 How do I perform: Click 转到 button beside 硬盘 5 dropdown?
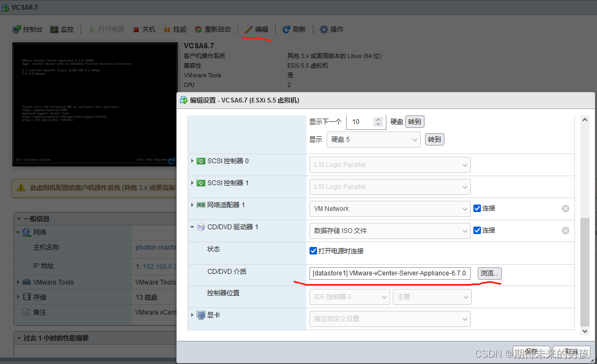[x=434, y=140]
